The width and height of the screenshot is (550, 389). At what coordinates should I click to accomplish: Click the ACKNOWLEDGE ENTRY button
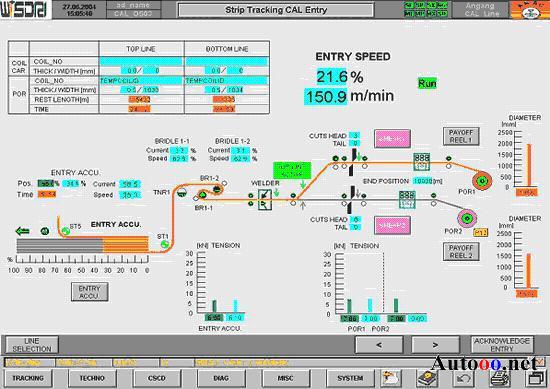coord(502,345)
